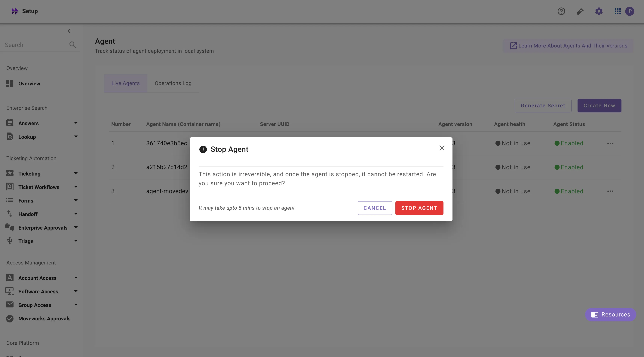Screen dimensions: 644x357
Task: Open the settings gear icon
Action: click(599, 11)
